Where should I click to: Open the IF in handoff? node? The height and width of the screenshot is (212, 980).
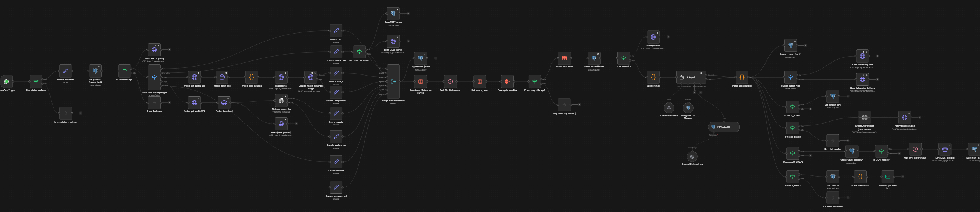point(623,58)
